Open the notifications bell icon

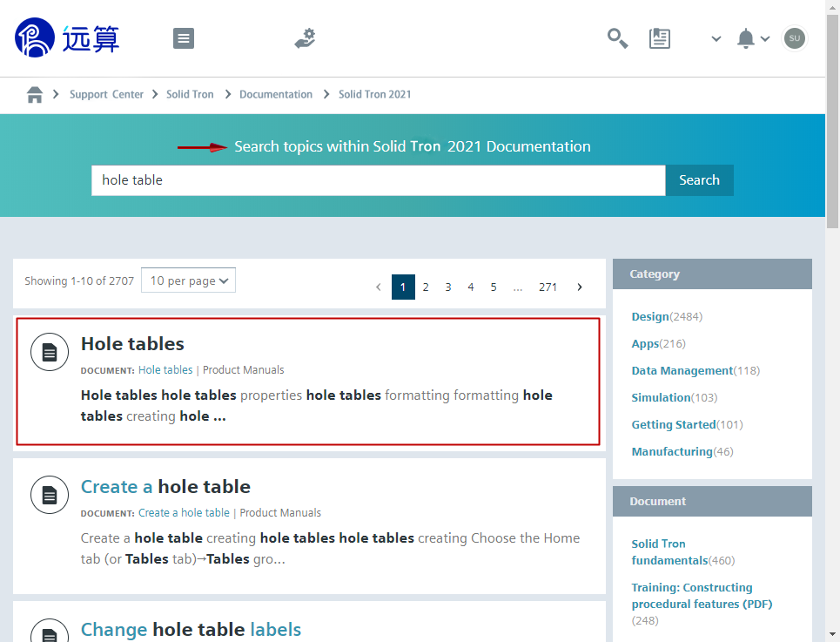point(745,38)
